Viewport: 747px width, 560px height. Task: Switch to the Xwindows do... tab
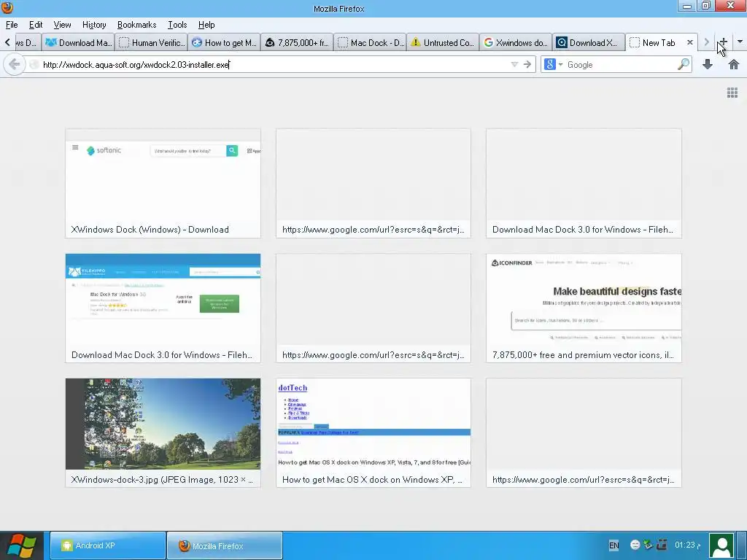[x=516, y=42]
